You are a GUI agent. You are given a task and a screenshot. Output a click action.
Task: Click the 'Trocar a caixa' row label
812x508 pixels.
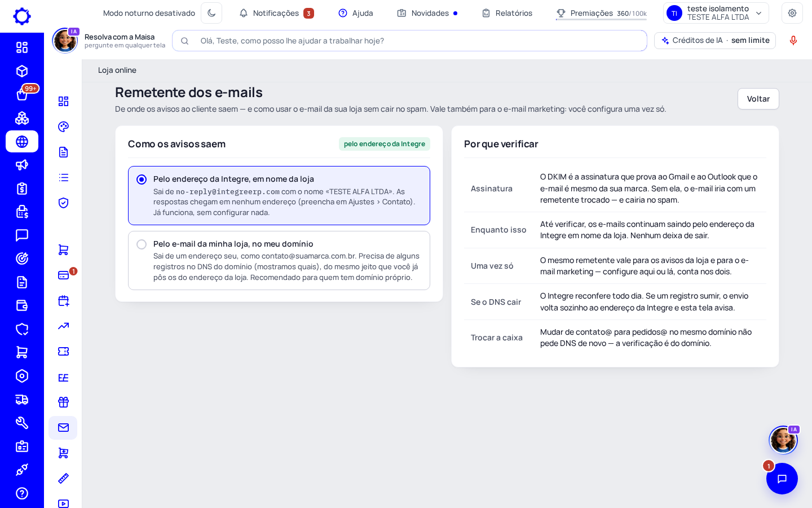[x=497, y=338]
